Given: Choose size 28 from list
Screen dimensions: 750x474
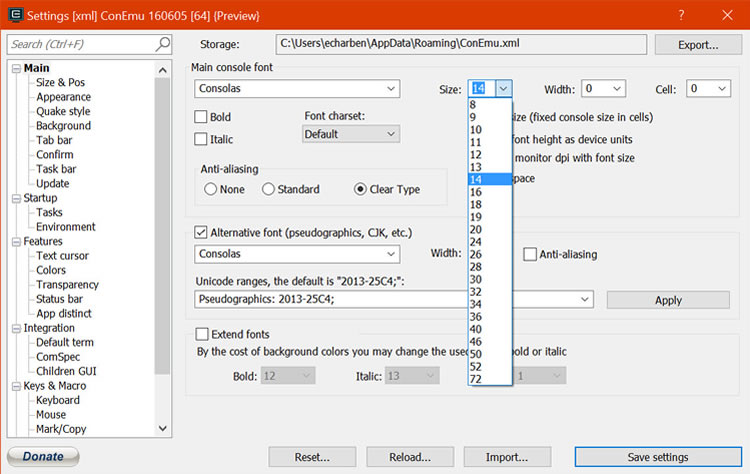Looking at the screenshot, I should click(490, 266).
